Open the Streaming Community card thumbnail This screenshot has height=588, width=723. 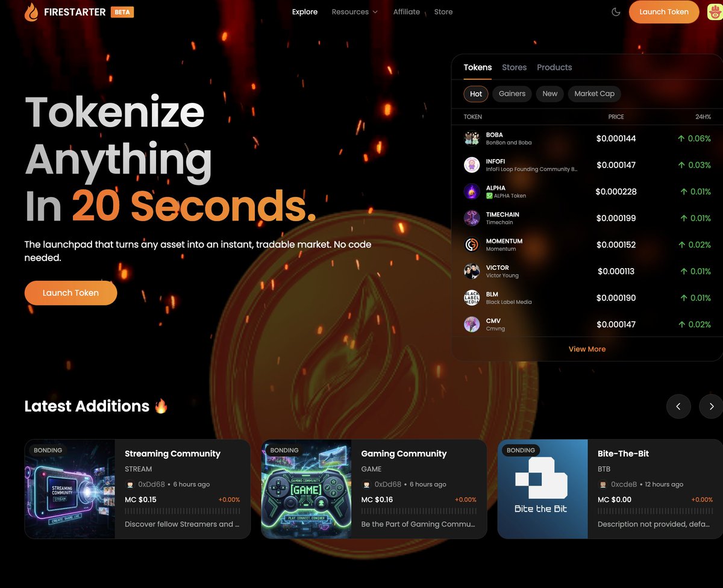pos(70,489)
